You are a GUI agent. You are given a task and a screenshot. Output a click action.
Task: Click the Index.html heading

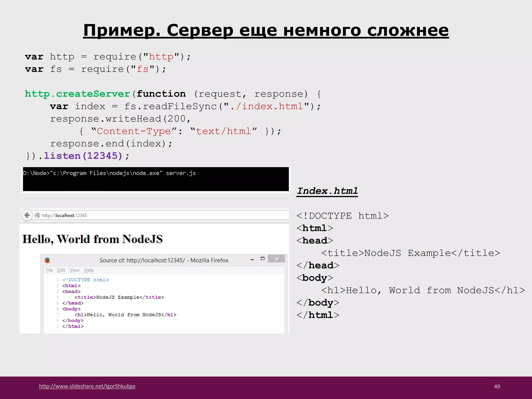pos(327,191)
